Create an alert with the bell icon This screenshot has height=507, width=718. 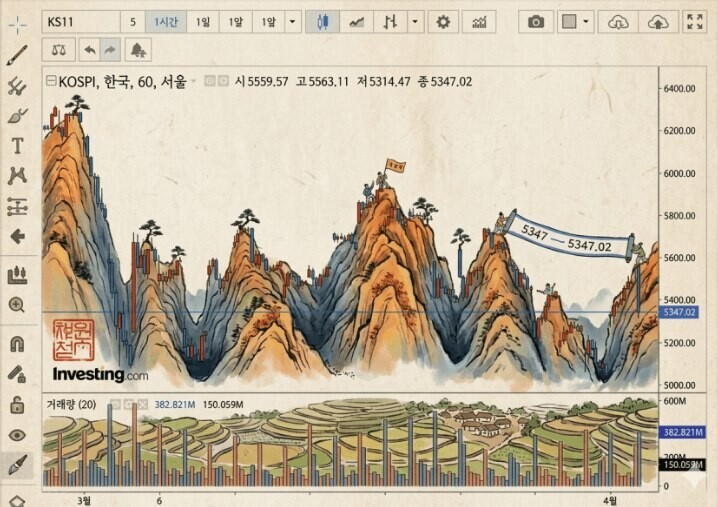click(138, 50)
